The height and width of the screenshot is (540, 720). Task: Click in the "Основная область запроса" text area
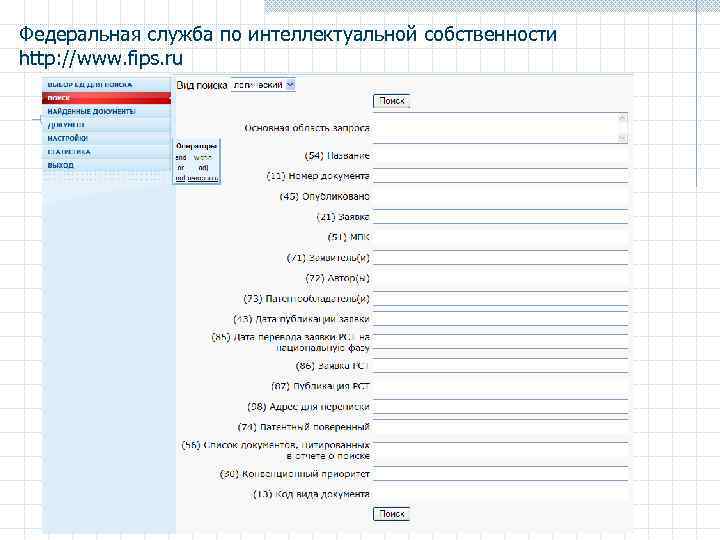pos(496,128)
